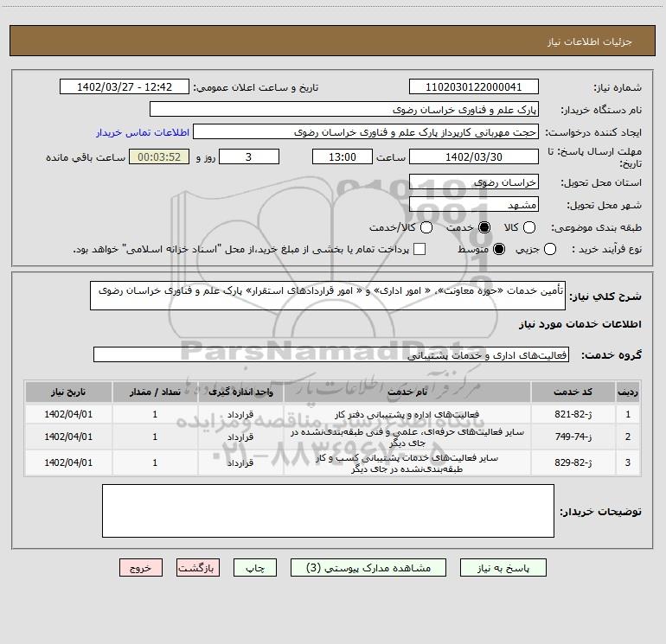Select the کالا radio button
Viewport: 666px width, 644px height.
click(x=528, y=227)
